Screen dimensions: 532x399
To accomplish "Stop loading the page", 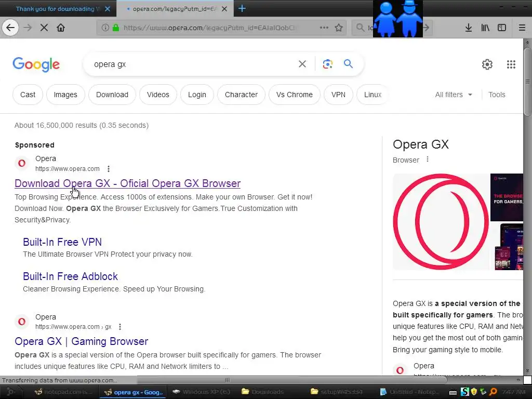I will pos(44,28).
